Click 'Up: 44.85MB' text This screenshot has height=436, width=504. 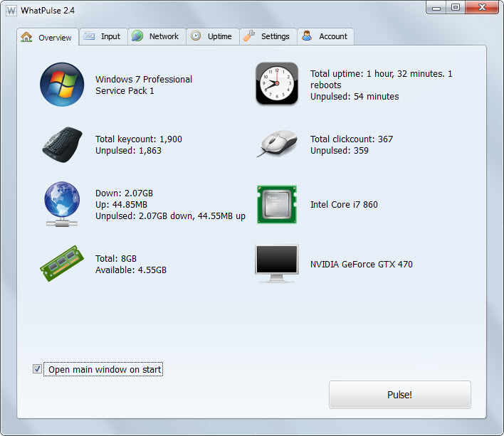[121, 205]
